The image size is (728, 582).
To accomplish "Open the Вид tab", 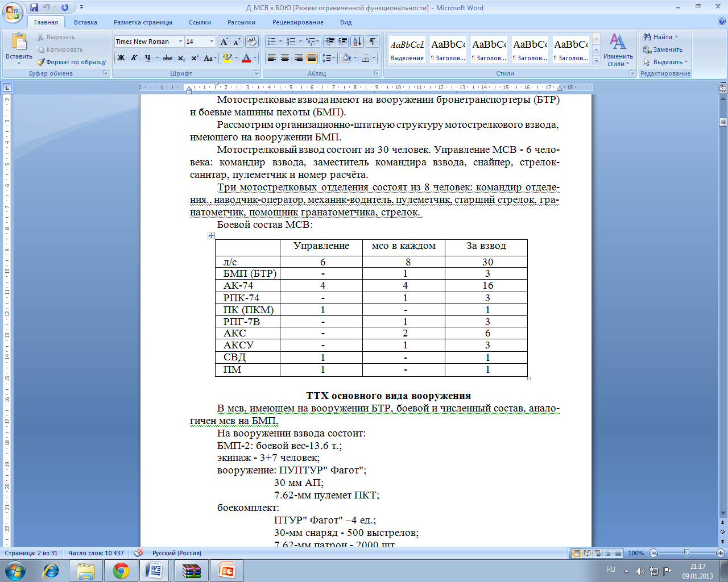I will 346,22.
